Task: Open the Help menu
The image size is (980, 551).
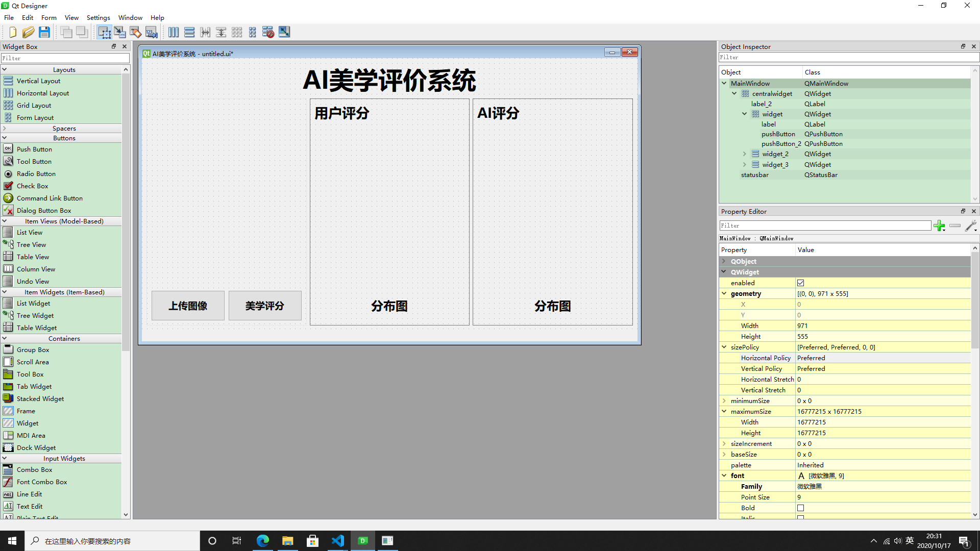Action: tap(157, 17)
